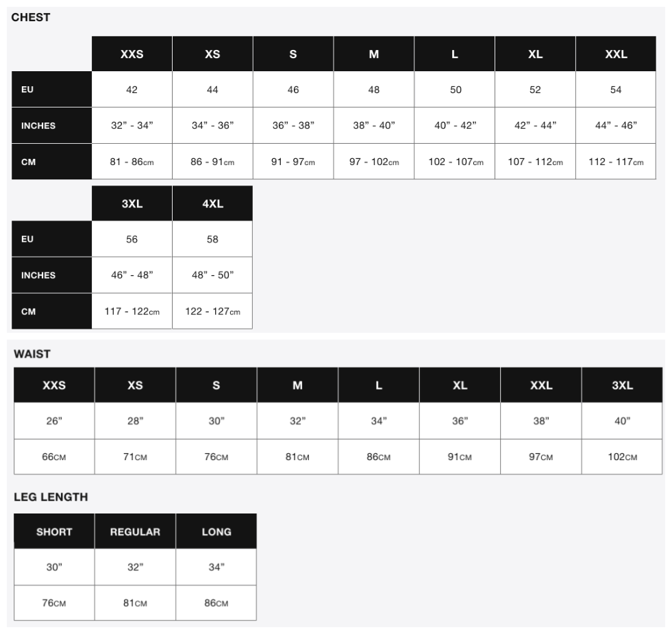
Task: Click the 3XL header in the waist table
Action: point(622,385)
